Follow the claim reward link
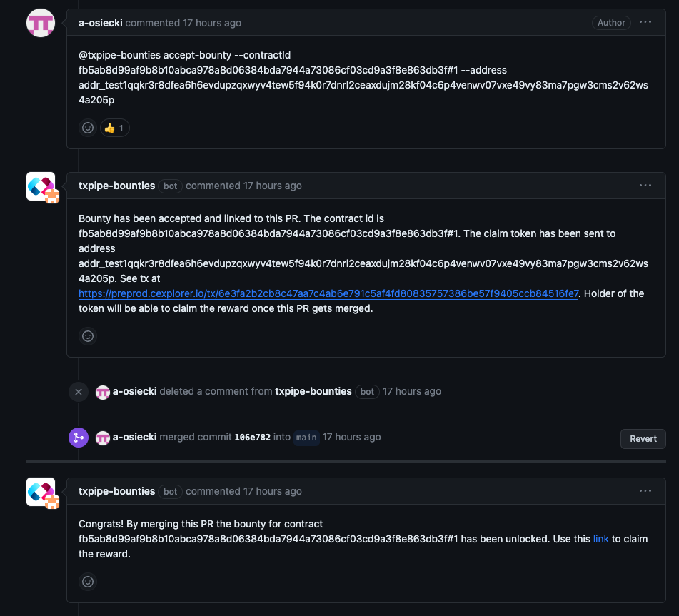679x616 pixels. (600, 539)
